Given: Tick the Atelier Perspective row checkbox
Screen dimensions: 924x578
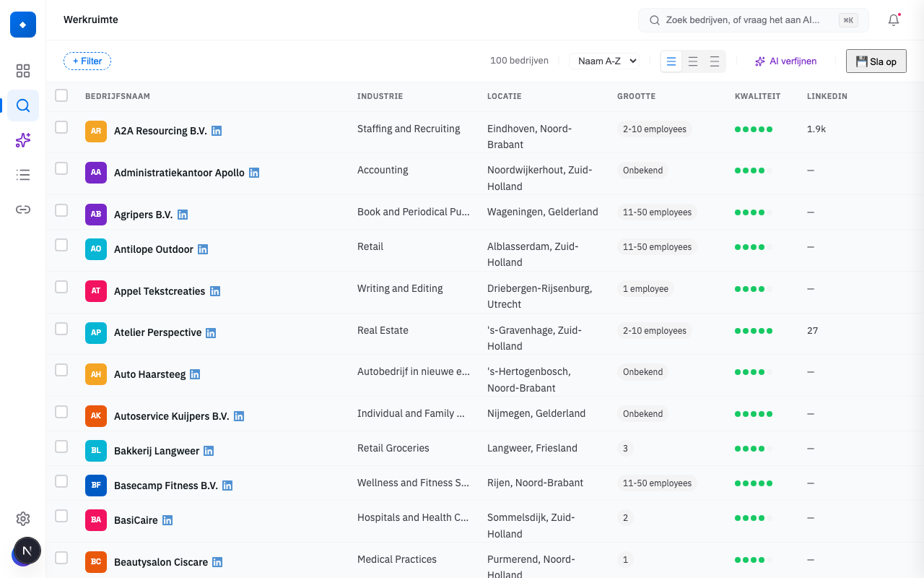Looking at the screenshot, I should 61,329.
